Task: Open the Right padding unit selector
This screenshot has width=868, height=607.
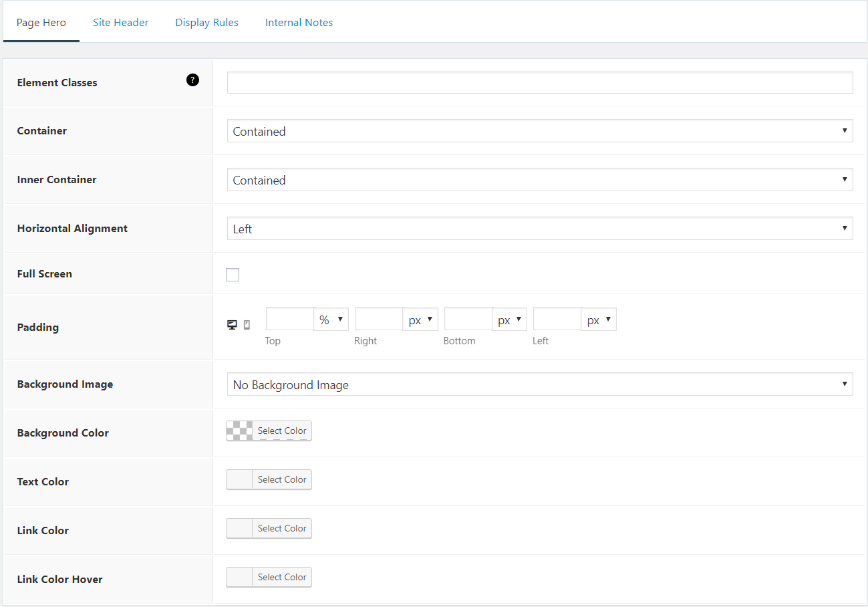Action: tap(420, 320)
